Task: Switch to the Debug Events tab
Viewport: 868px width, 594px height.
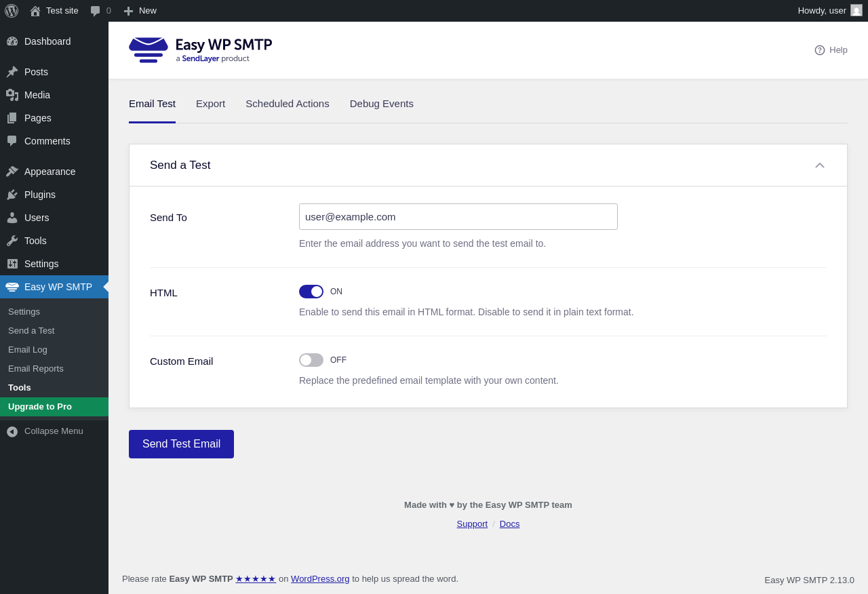Action: pos(381,104)
